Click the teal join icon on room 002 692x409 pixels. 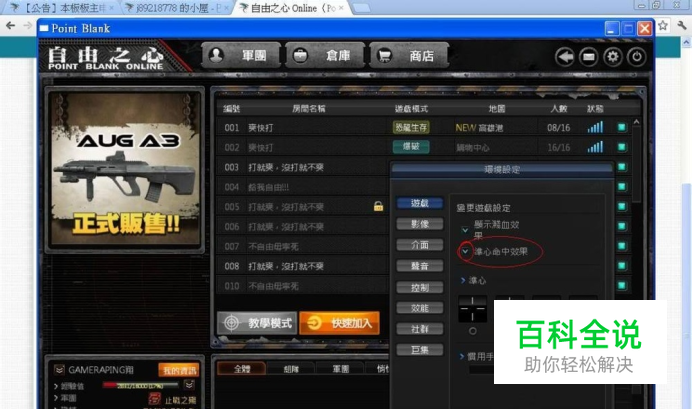(622, 147)
